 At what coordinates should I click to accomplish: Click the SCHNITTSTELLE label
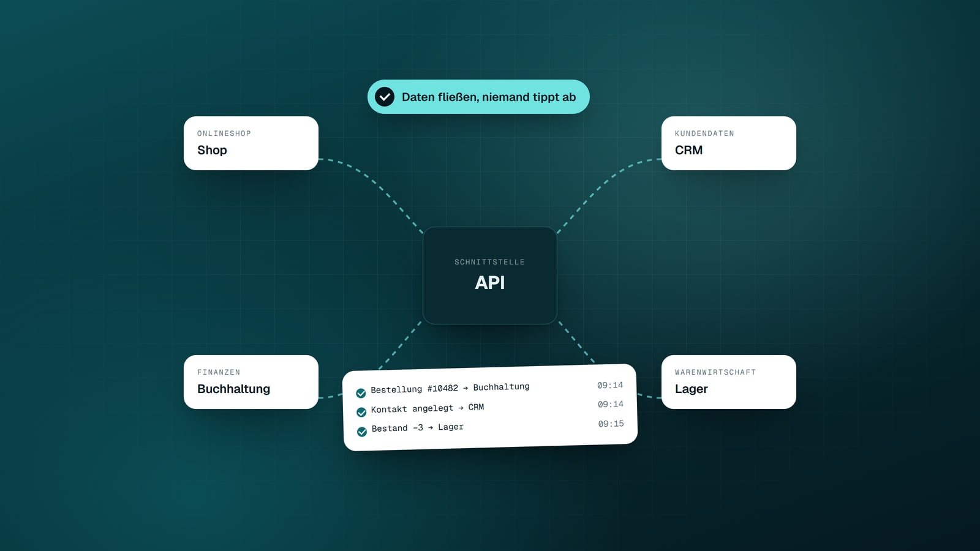pyautogui.click(x=490, y=262)
